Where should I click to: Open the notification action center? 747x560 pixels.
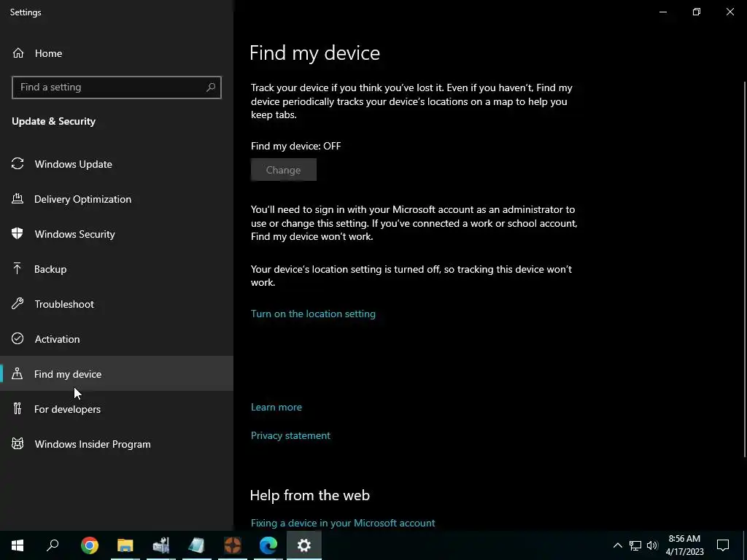723,545
